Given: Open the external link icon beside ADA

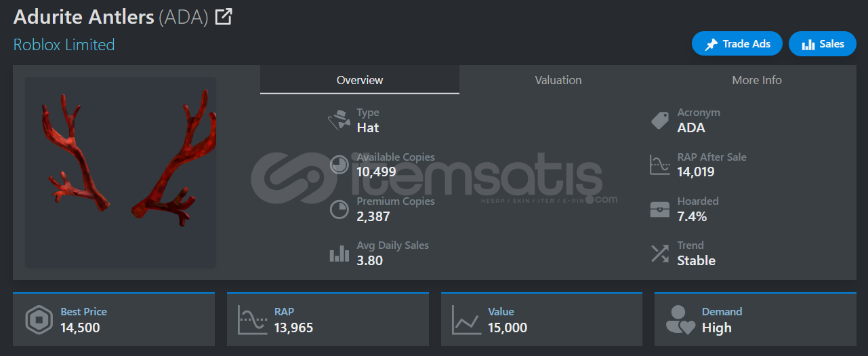Looking at the screenshot, I should (x=224, y=16).
